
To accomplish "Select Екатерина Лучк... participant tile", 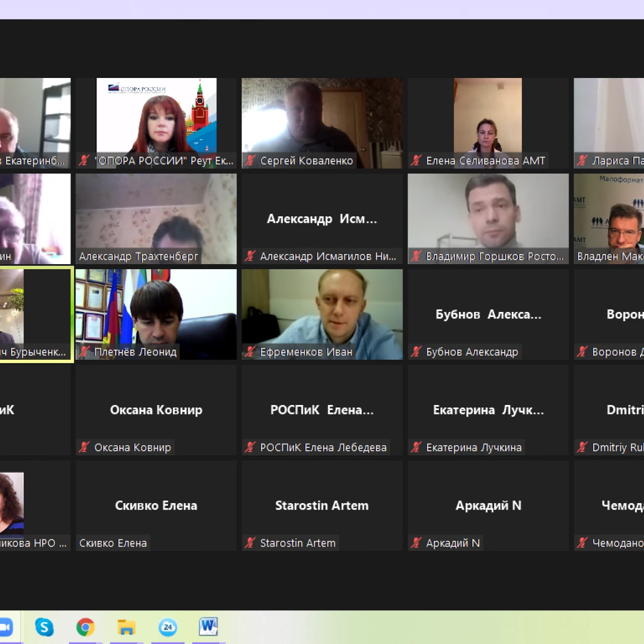I will (488, 410).
